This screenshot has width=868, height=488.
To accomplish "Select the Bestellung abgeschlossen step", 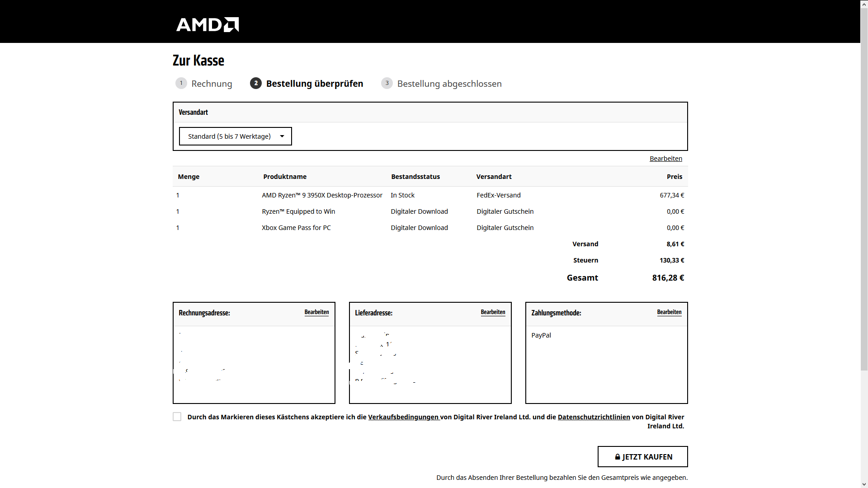I will coord(449,83).
